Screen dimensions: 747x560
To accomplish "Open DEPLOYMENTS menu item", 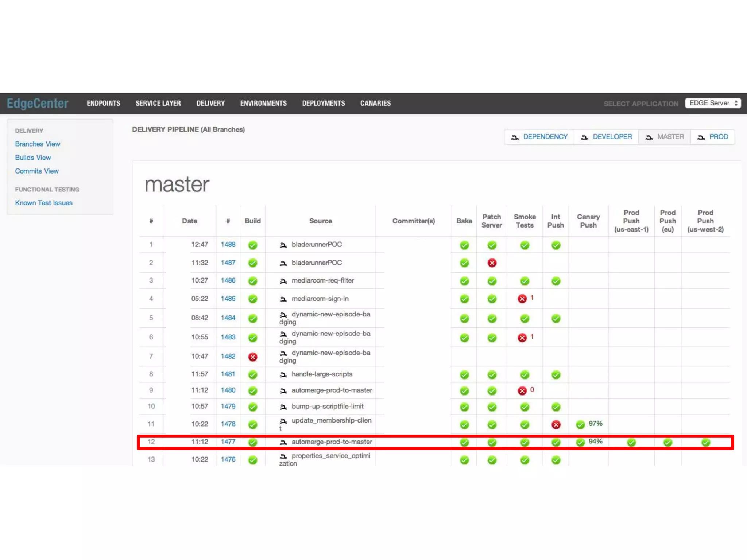I will click(323, 104).
